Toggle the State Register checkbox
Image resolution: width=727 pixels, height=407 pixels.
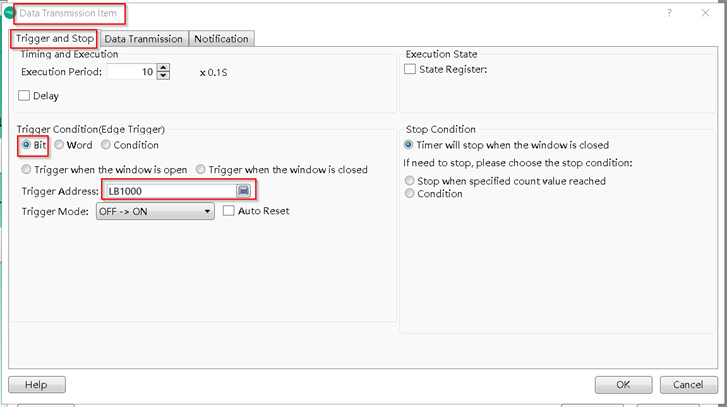click(410, 70)
